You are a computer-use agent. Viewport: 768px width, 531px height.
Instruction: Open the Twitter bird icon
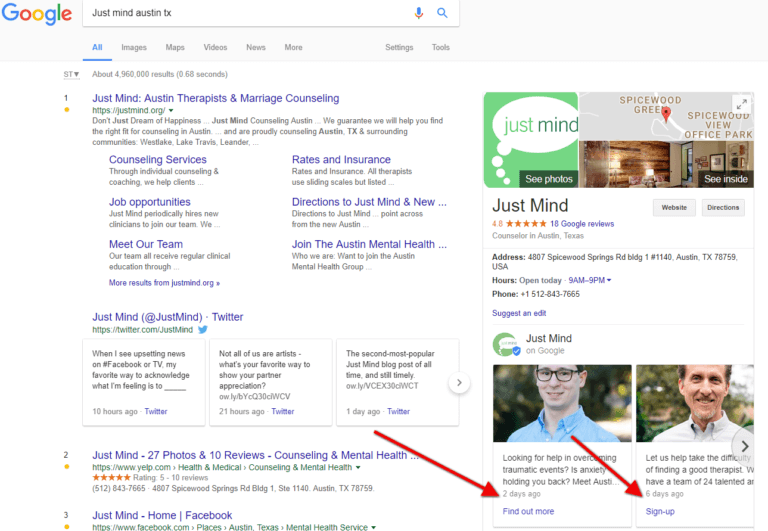point(203,330)
